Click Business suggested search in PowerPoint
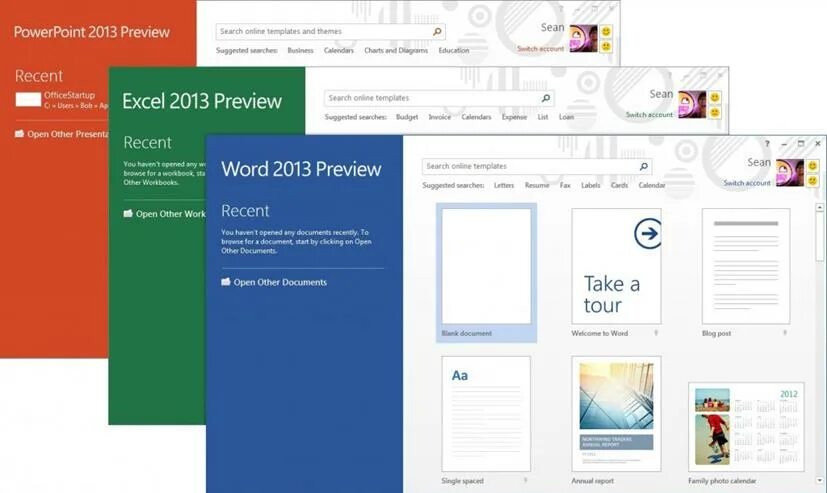The height and width of the screenshot is (493, 827). 300,51
